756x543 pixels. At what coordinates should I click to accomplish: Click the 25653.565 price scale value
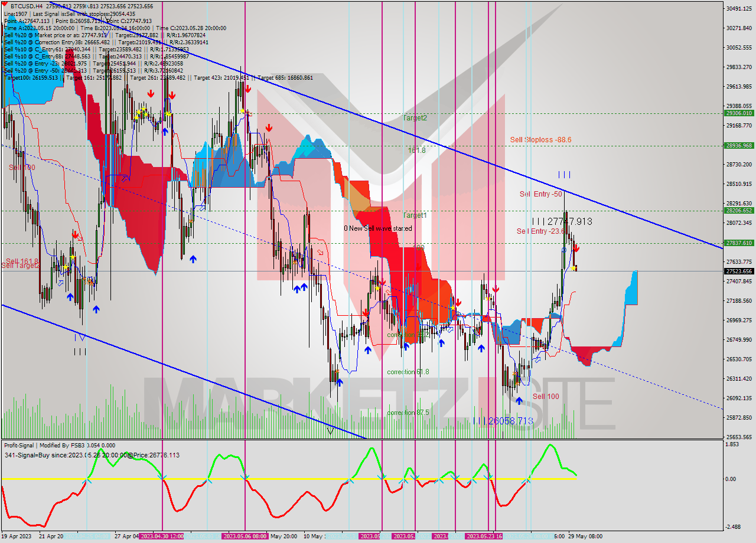tap(739, 437)
